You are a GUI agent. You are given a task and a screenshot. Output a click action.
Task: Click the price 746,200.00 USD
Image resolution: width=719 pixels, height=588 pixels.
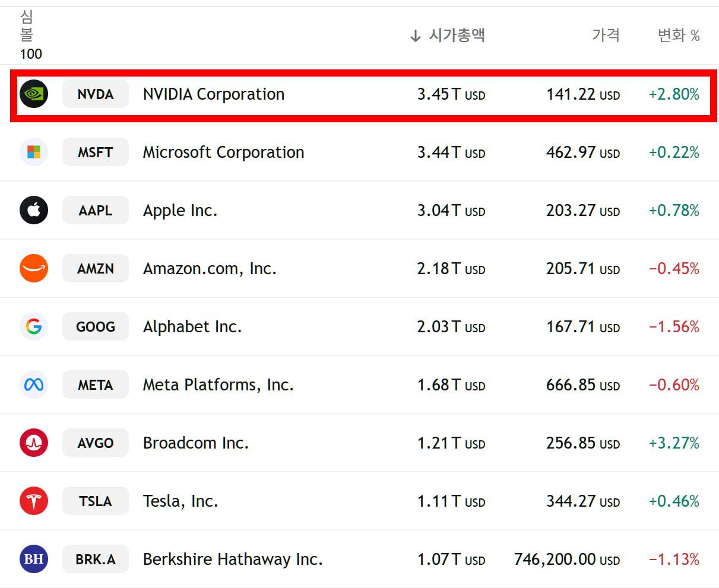tap(567, 560)
